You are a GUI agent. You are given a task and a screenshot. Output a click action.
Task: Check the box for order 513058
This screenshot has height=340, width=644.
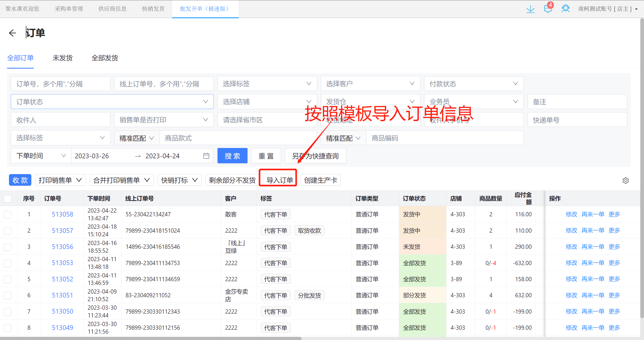(8, 214)
